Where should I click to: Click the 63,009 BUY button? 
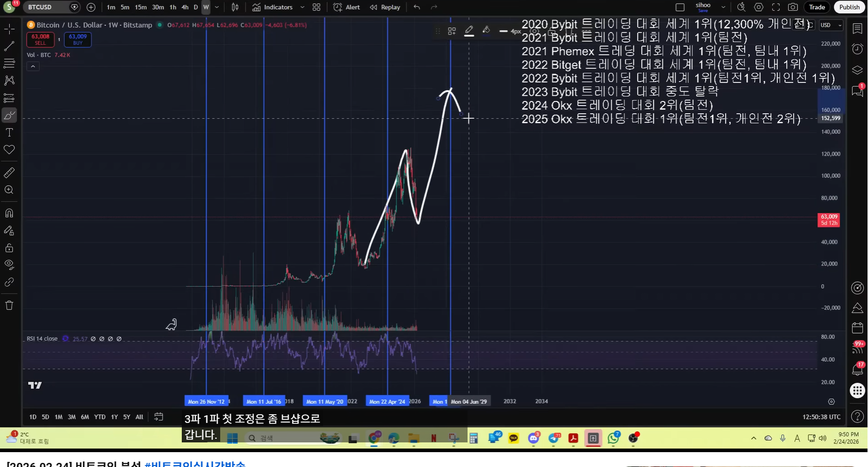coord(78,39)
